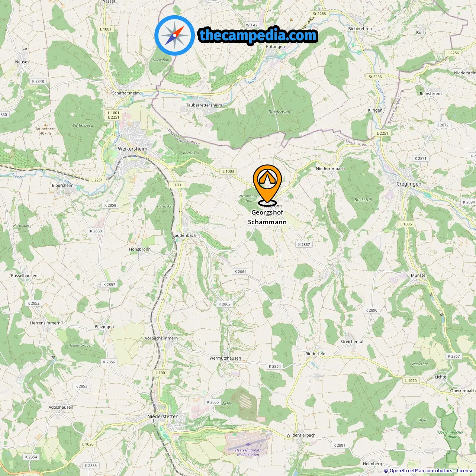
Task: Click the blue compass logo icon
Action: coord(175,35)
